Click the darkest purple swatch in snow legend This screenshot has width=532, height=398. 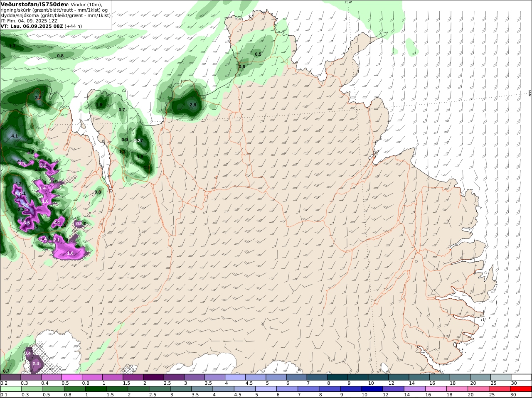point(153,377)
